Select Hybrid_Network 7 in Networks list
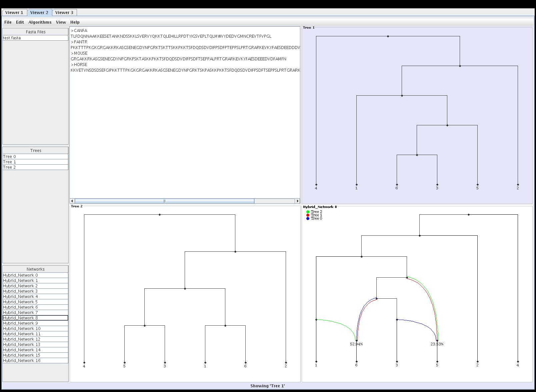 (35, 313)
